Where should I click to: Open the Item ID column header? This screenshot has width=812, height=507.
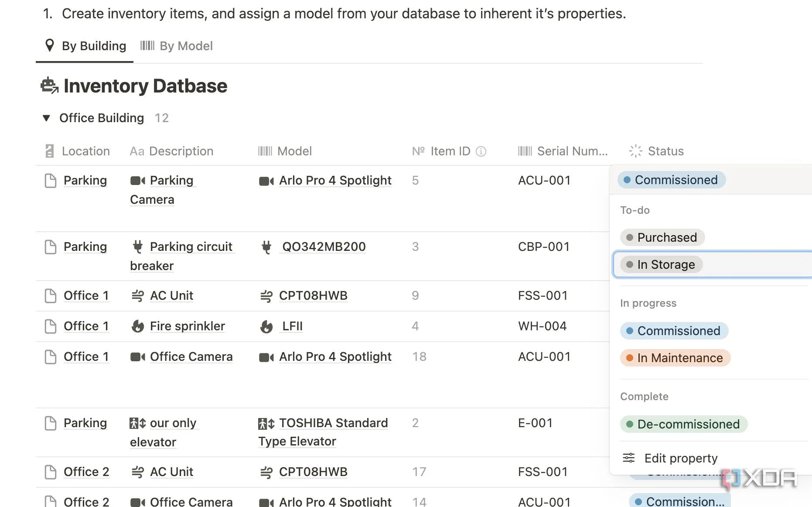441,151
